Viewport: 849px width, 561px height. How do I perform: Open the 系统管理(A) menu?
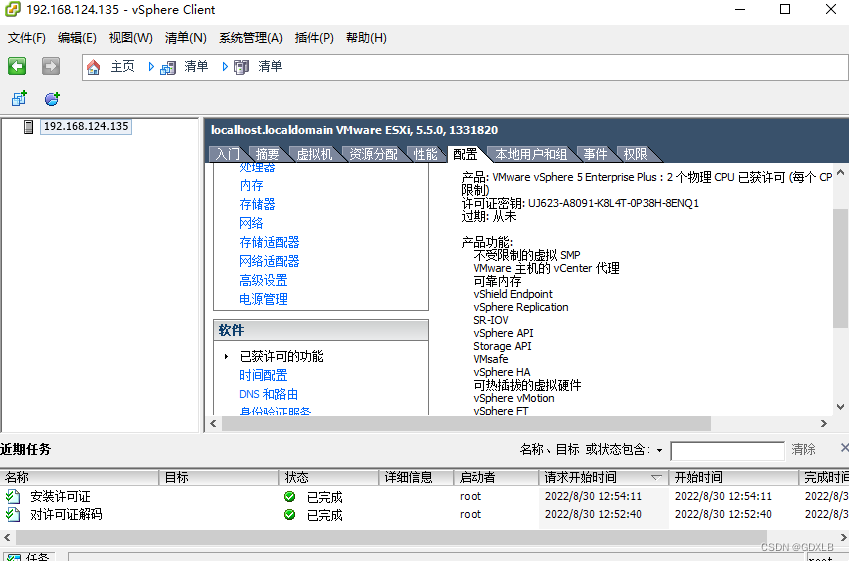pyautogui.click(x=251, y=38)
